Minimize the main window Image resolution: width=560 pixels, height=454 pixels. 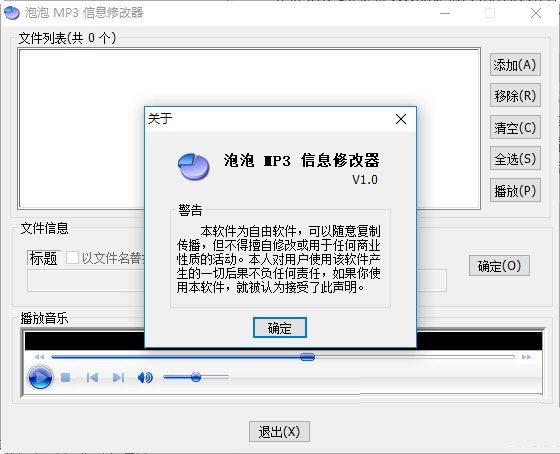click(445, 13)
